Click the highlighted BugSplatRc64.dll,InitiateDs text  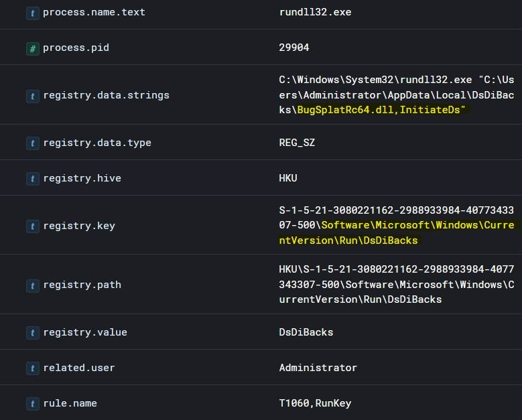pyautogui.click(x=383, y=109)
